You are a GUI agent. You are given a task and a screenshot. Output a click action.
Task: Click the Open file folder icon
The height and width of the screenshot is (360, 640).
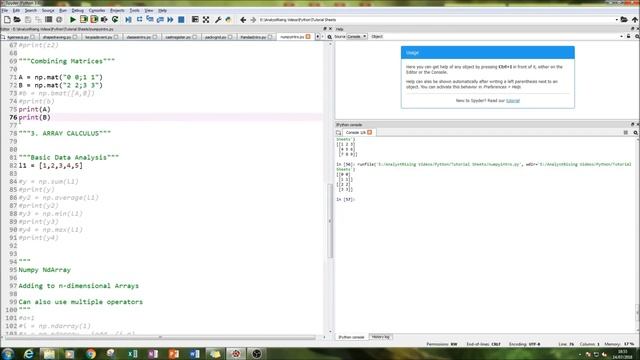point(17,20)
